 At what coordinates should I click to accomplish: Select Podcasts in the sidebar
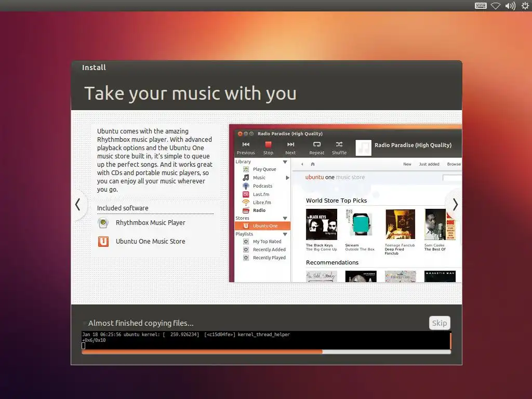pyautogui.click(x=262, y=186)
